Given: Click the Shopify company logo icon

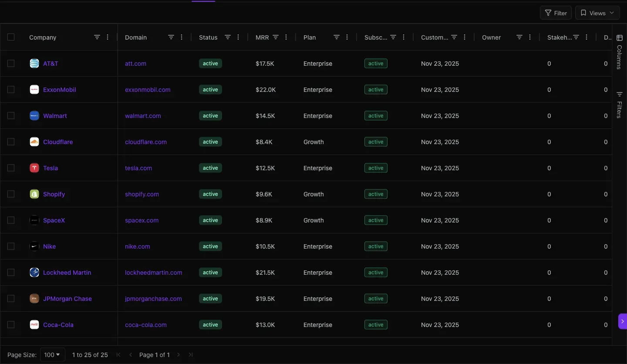Looking at the screenshot, I should point(34,194).
